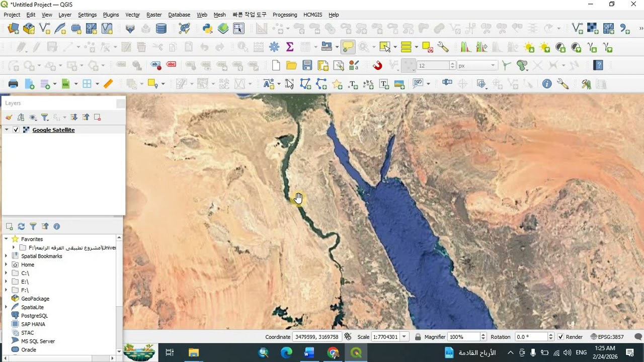
Task: Open the Raster menu
Action: [154, 15]
